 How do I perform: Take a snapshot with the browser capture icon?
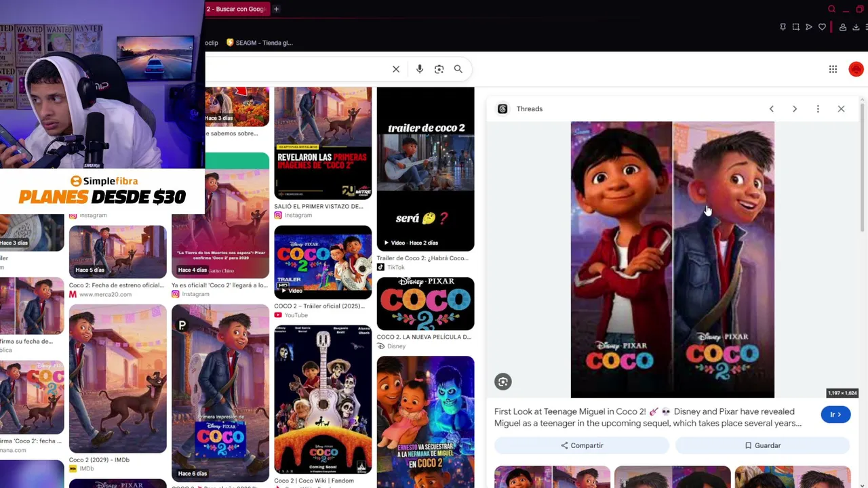795,27
